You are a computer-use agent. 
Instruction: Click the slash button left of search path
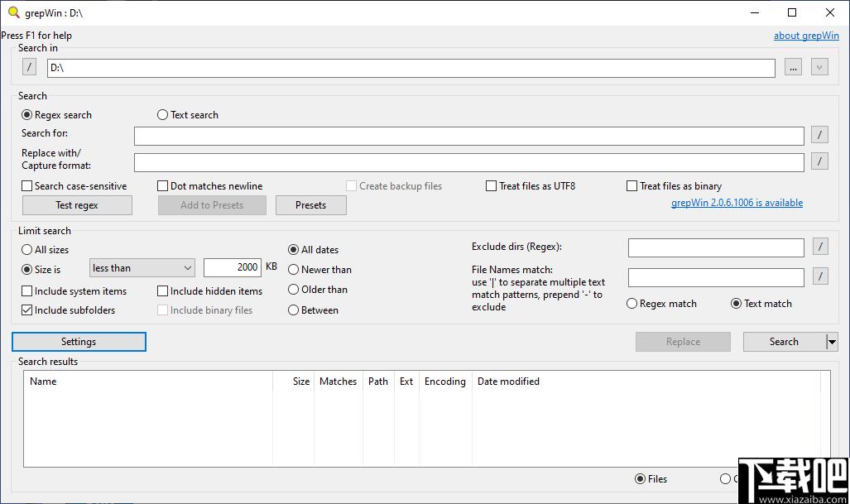[29, 67]
